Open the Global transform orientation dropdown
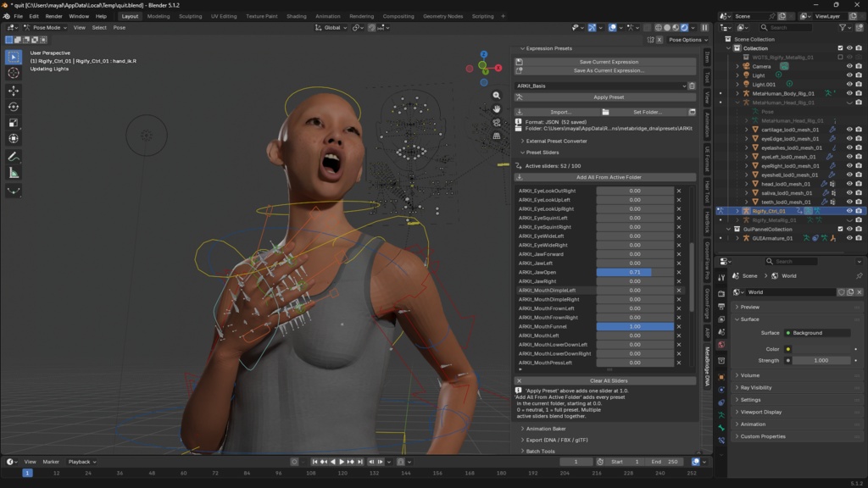 (x=331, y=27)
